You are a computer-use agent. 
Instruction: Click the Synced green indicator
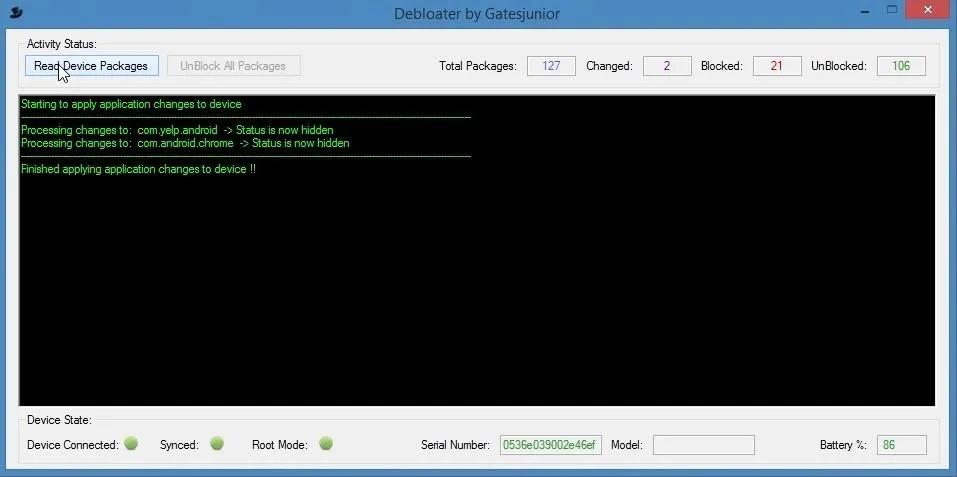pyautogui.click(x=217, y=443)
